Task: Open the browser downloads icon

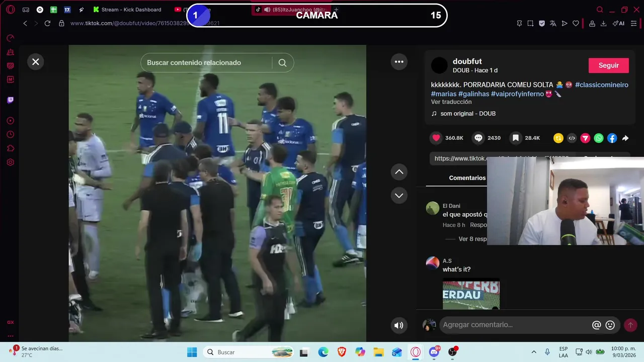Action: (603, 23)
